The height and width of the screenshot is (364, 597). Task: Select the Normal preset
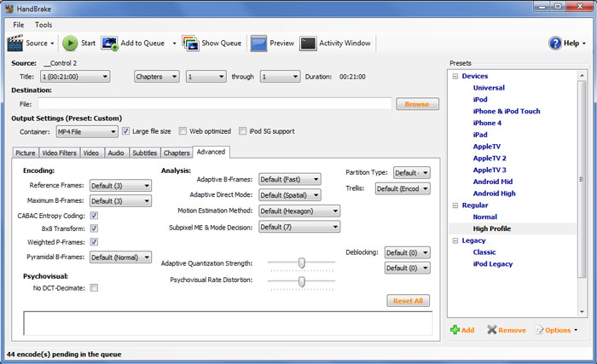pyautogui.click(x=484, y=217)
